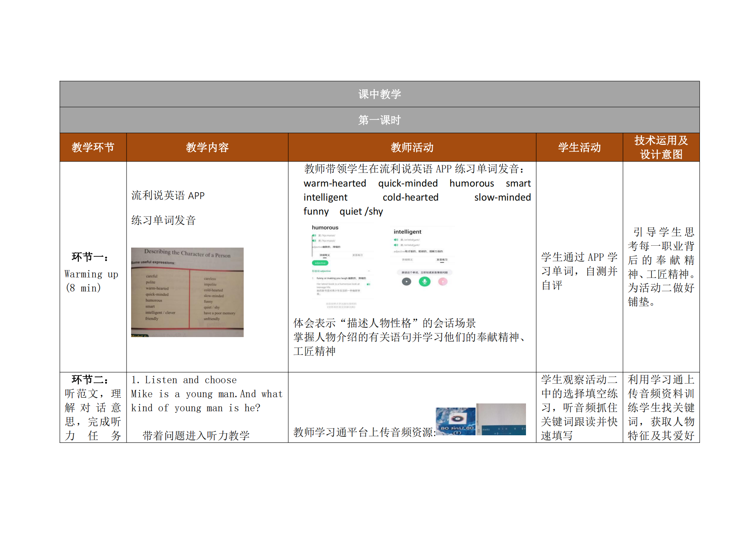Open the 详细释义 tab in the intelligent card
This screenshot has height=535, width=756.
[x=407, y=260]
